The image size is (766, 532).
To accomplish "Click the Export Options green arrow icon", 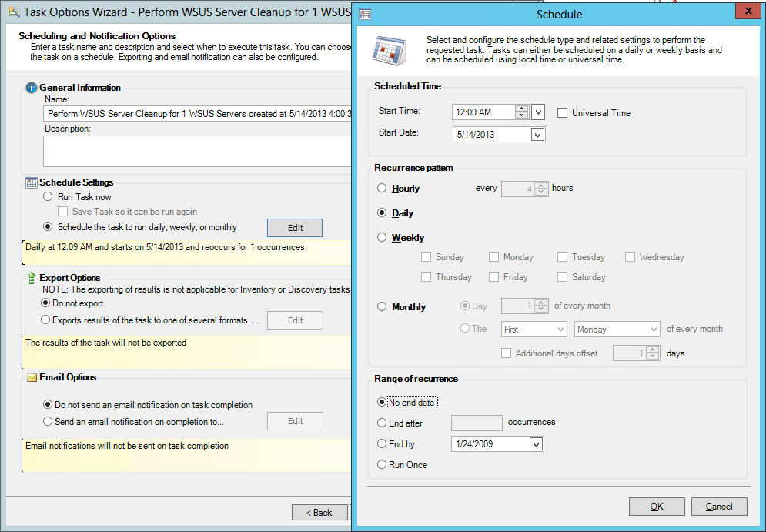I will click(32, 277).
